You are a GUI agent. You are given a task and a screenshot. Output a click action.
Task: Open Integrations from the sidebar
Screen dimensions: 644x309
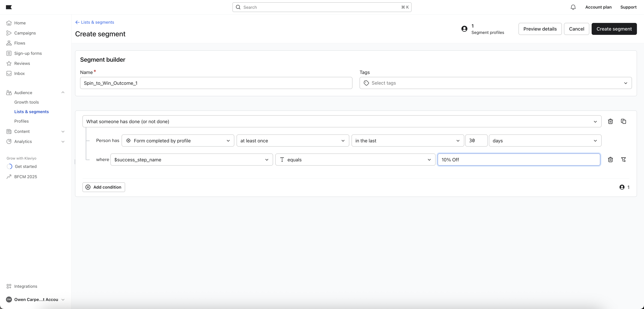tap(25, 286)
